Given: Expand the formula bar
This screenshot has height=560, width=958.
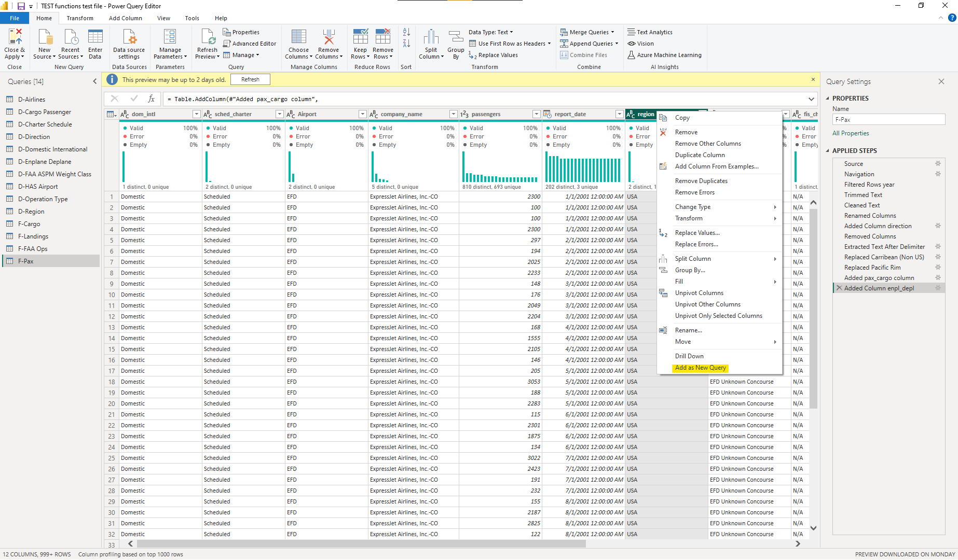Looking at the screenshot, I should [811, 99].
